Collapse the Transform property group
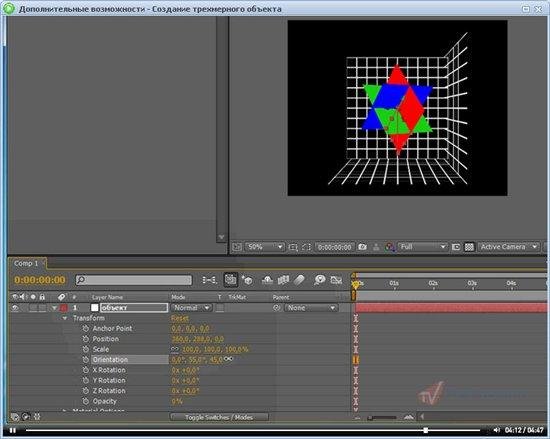The image size is (550, 439). point(65,318)
